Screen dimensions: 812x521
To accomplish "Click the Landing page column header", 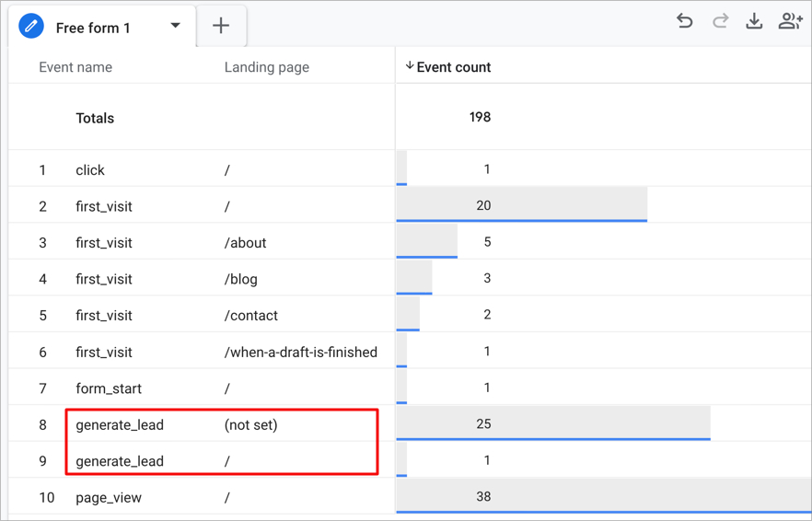I will tap(267, 67).
